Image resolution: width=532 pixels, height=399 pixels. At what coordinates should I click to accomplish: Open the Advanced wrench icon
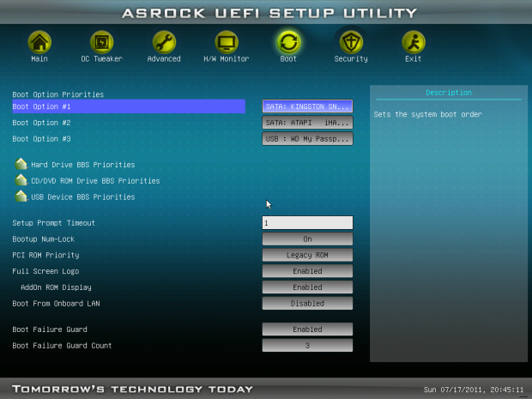pyautogui.click(x=164, y=42)
